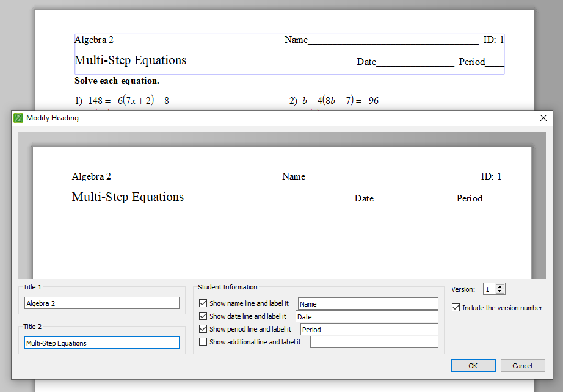Toggle Include the version number checkbox
Viewport: 563px width, 392px height.
(456, 308)
